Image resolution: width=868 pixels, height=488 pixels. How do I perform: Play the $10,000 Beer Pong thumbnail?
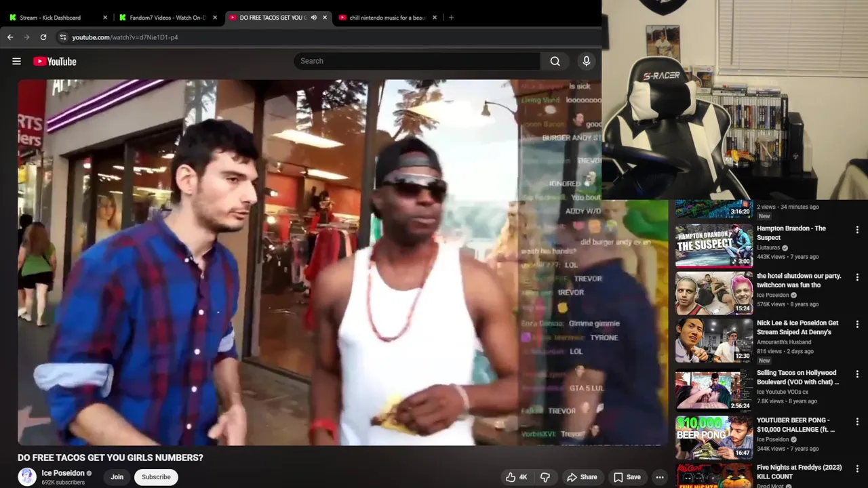(x=713, y=437)
